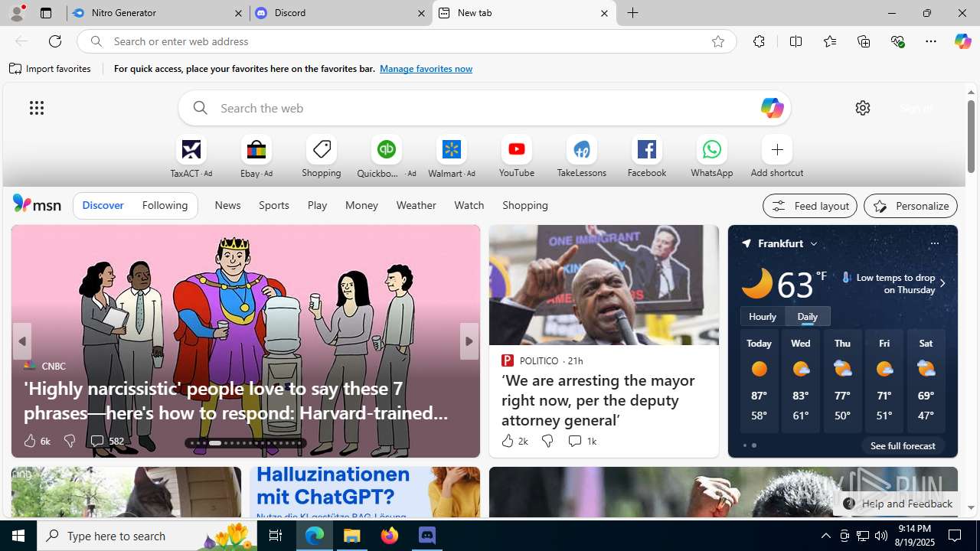The width and height of the screenshot is (980, 551).
Task: Open Settings and more ellipsis menu
Action: point(931,41)
